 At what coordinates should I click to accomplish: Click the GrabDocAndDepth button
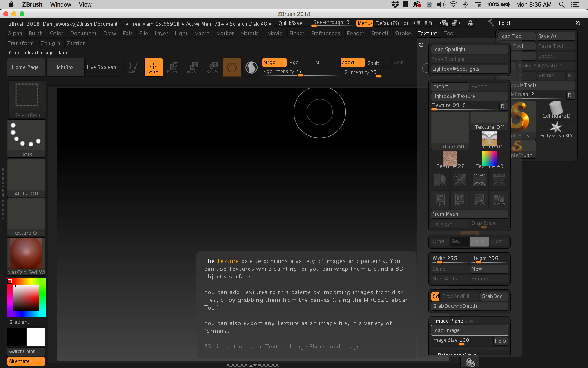coord(469,306)
